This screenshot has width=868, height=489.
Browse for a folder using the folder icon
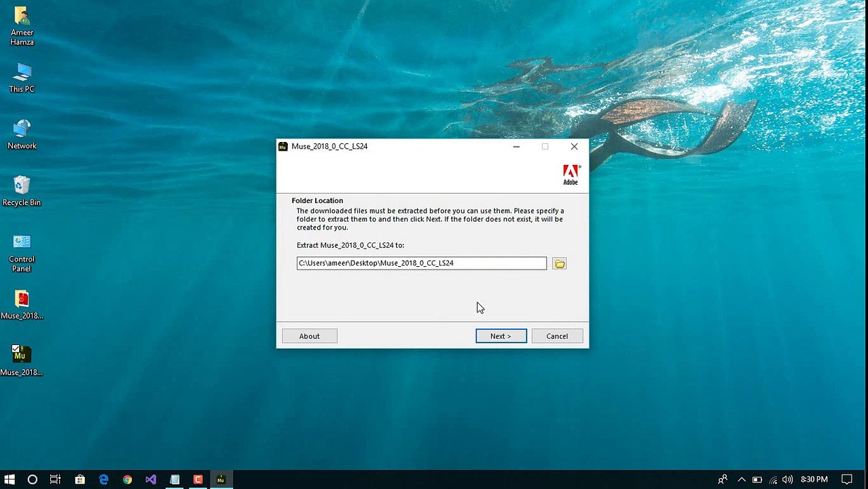click(559, 264)
